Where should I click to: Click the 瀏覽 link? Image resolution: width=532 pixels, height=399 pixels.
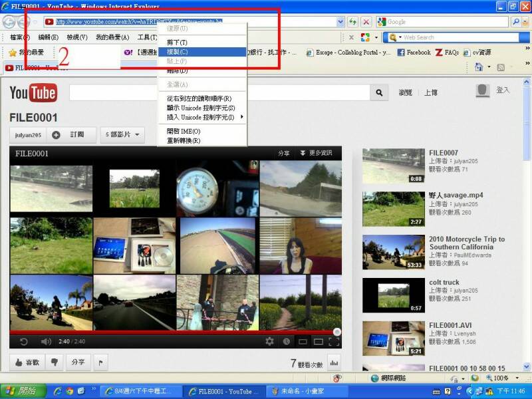coord(405,92)
